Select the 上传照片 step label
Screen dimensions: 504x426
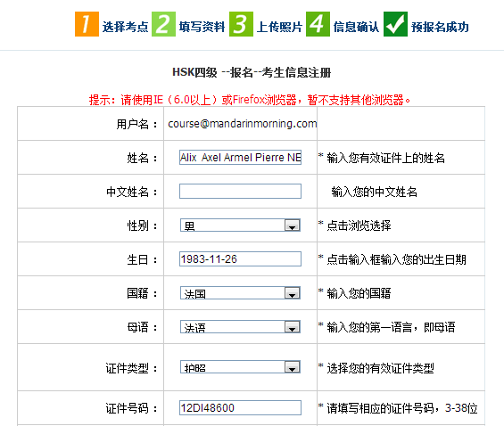point(279,27)
